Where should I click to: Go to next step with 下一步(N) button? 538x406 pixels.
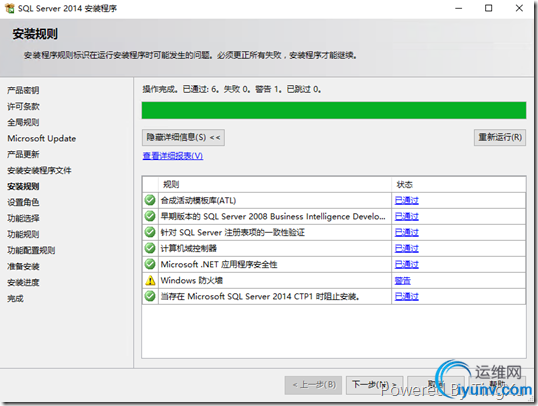tap(374, 385)
